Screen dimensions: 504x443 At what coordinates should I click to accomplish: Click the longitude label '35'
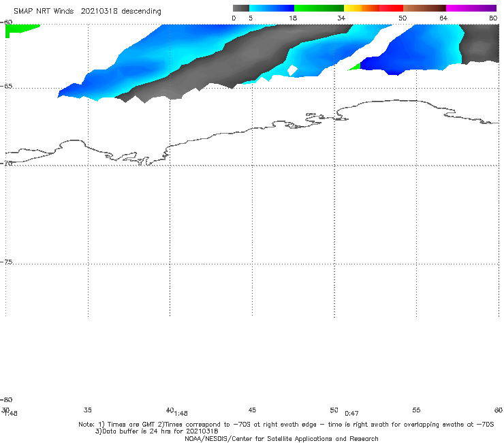coord(88,410)
